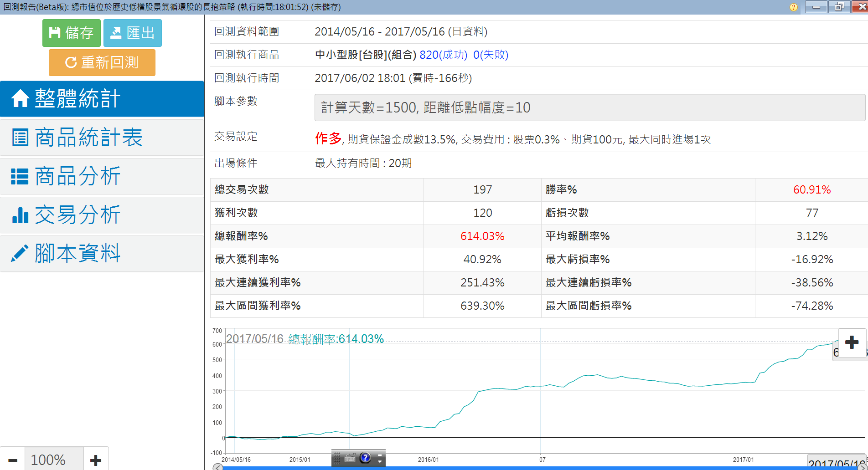Click the 儲存 (Save) button
The height and width of the screenshot is (470, 868).
tap(71, 33)
